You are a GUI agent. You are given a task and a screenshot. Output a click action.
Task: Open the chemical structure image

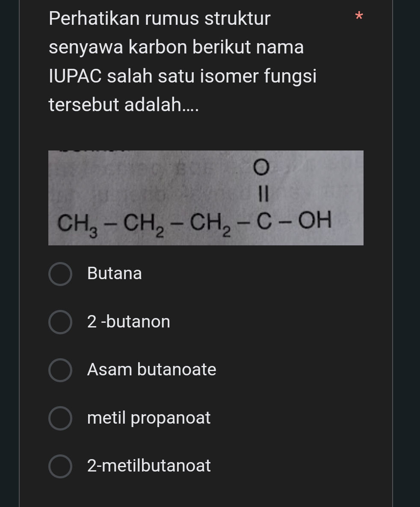(x=206, y=197)
